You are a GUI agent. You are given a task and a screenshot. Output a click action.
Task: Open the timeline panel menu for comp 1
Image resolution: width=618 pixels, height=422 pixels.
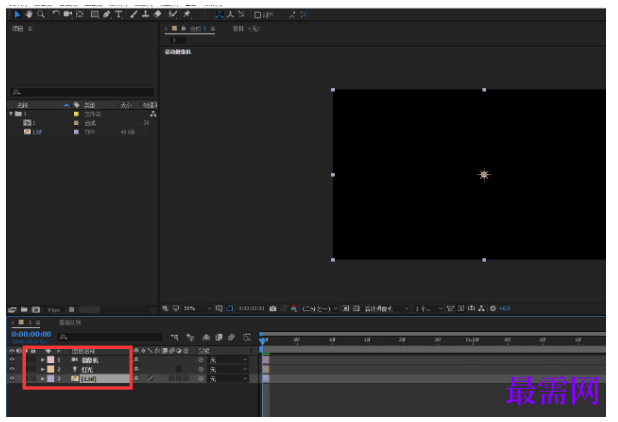pos(38,323)
